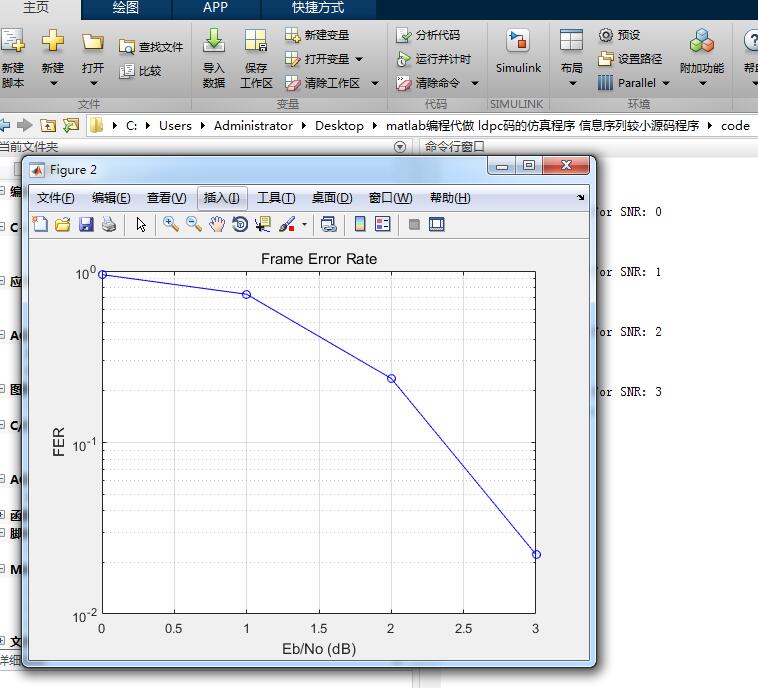Click the Back navigation arrow
The width and height of the screenshot is (758, 688).
click(5, 126)
